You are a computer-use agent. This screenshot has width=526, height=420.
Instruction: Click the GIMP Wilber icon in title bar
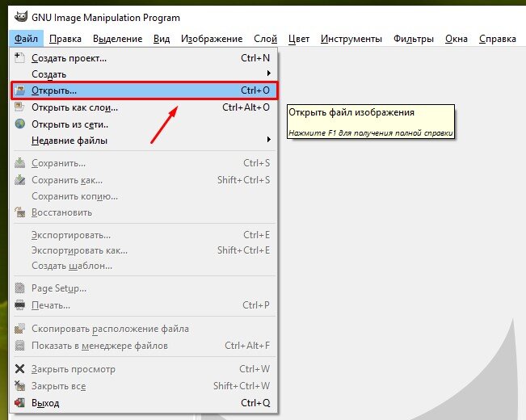20,17
